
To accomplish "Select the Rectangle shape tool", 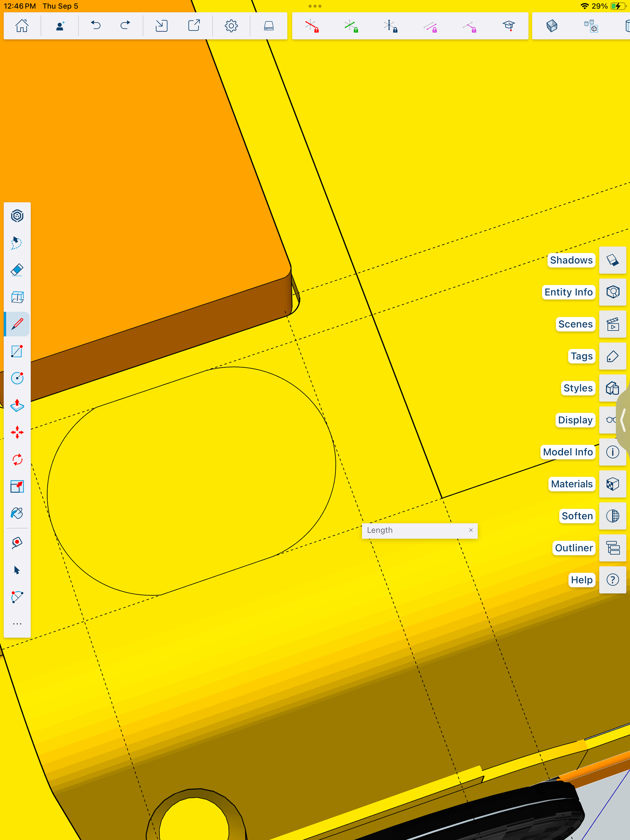I will point(17,351).
